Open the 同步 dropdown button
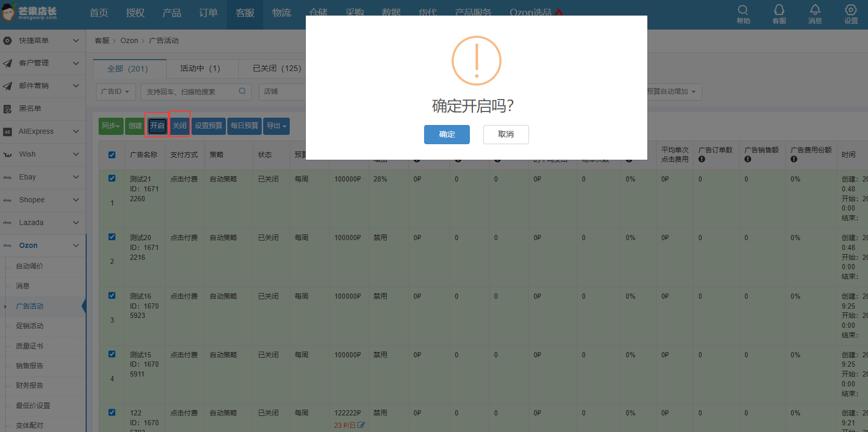Viewport: 868px width, 432px height. (111, 126)
